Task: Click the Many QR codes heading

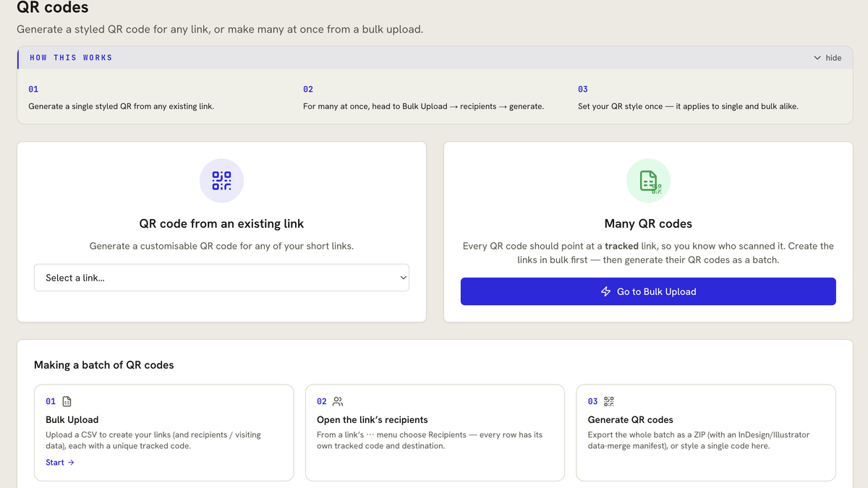Action: pos(648,224)
